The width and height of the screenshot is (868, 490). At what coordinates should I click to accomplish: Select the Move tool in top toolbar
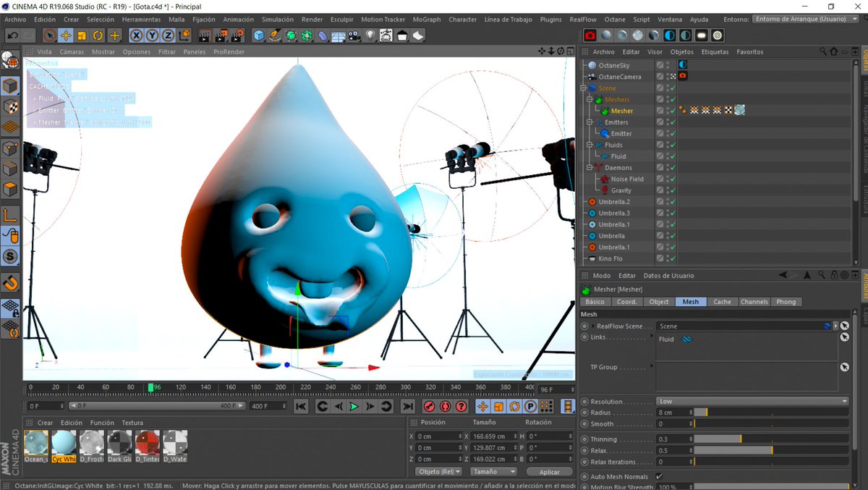pos(66,35)
